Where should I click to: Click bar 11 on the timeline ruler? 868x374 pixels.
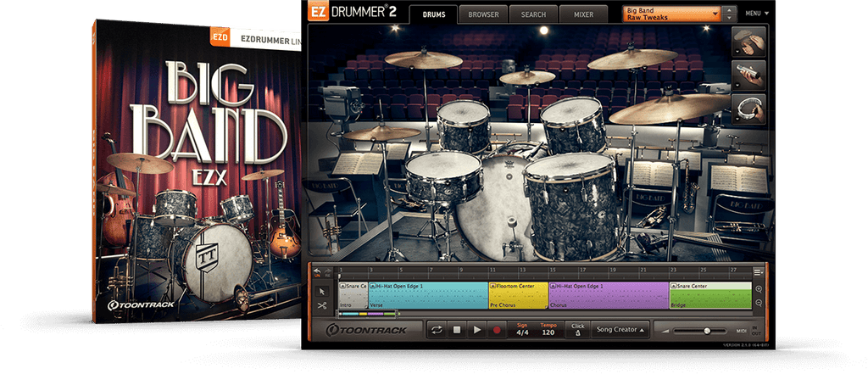coord(492,270)
